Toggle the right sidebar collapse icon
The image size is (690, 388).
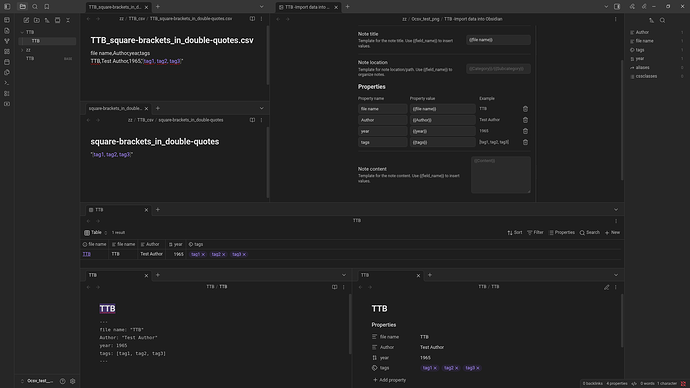617,7
